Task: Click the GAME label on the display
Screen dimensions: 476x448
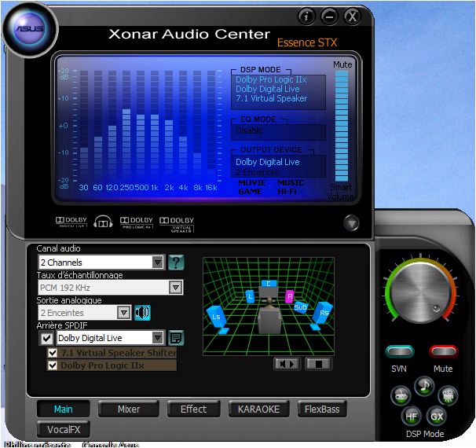Action: (x=250, y=192)
